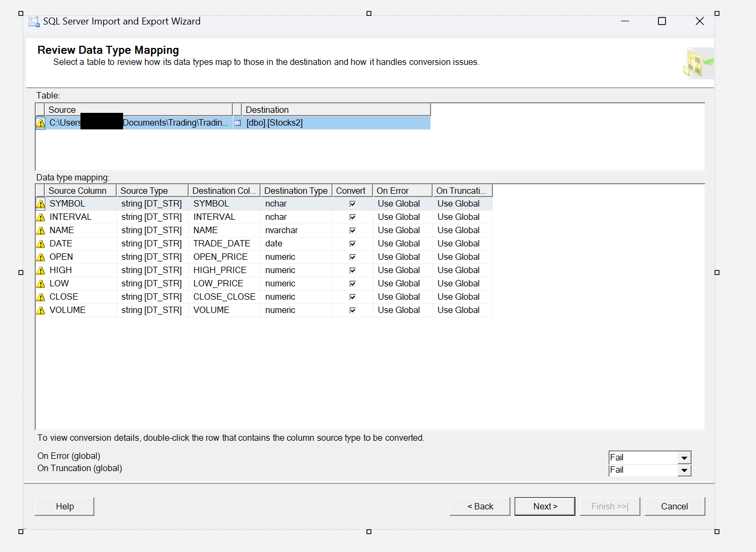Cancel the Import and Export Wizard
Image resolution: width=756 pixels, height=552 pixels.
tap(674, 506)
